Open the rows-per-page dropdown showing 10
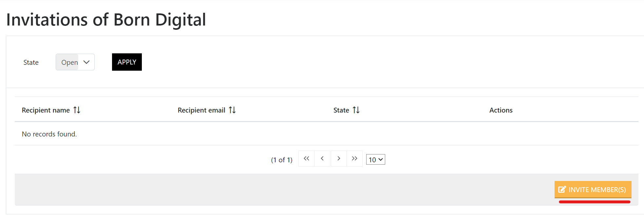The image size is (644, 215). click(x=375, y=160)
